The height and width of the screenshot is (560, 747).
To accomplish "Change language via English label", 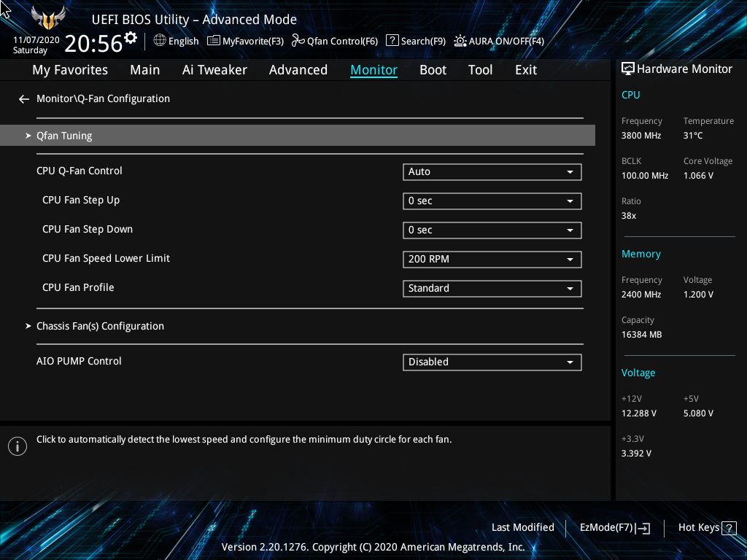I will coord(183,42).
